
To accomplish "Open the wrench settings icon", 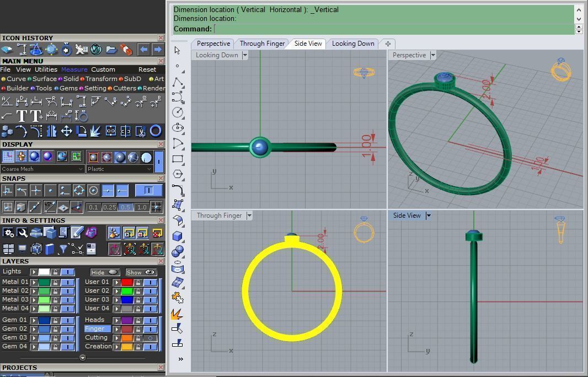I will (22, 233).
